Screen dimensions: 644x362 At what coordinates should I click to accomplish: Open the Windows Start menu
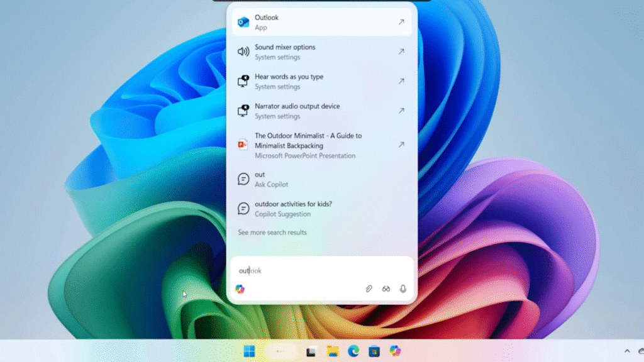point(250,351)
